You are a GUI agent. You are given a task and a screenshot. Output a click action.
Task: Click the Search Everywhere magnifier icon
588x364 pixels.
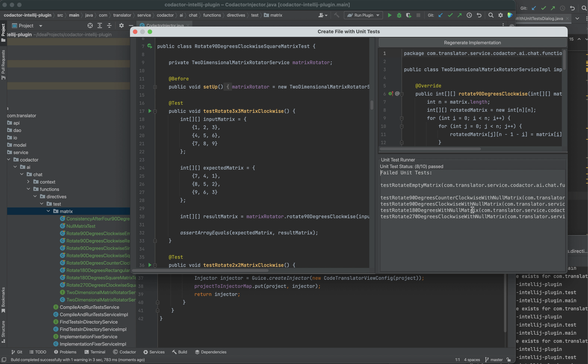pyautogui.click(x=491, y=15)
